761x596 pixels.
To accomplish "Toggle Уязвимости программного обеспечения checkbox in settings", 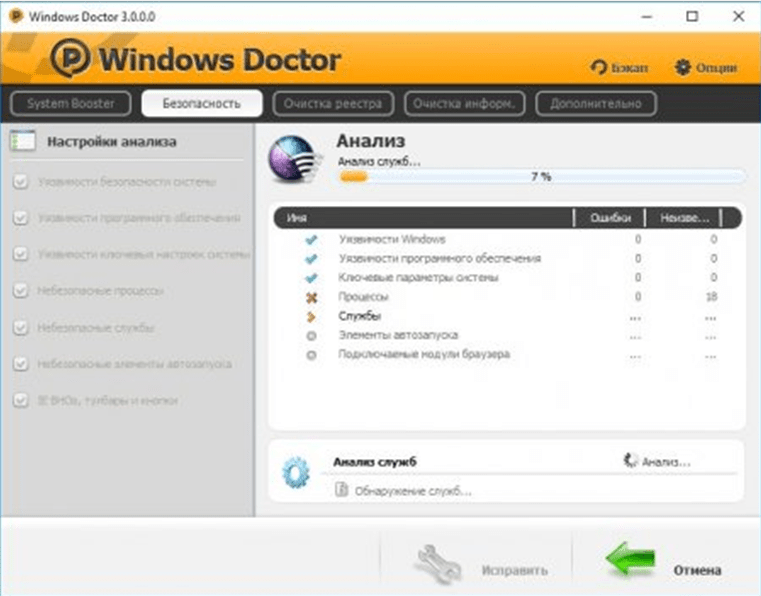I will 20,217.
